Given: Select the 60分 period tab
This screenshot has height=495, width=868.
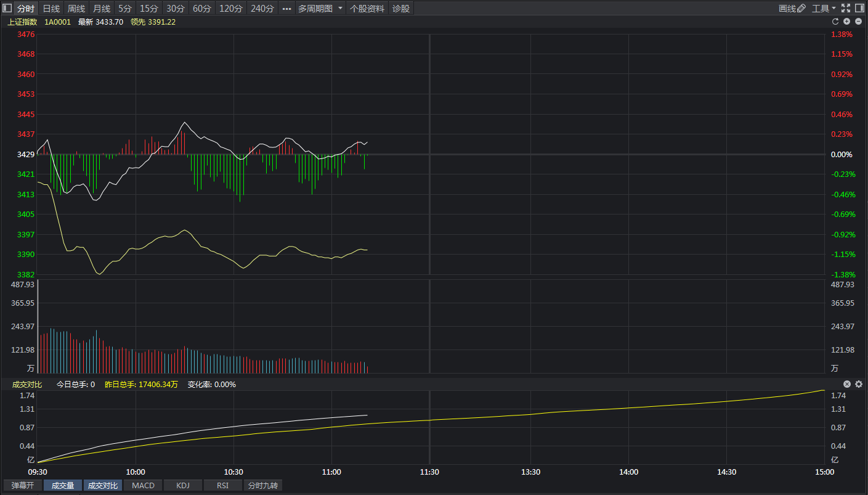Looking at the screenshot, I should point(201,8).
